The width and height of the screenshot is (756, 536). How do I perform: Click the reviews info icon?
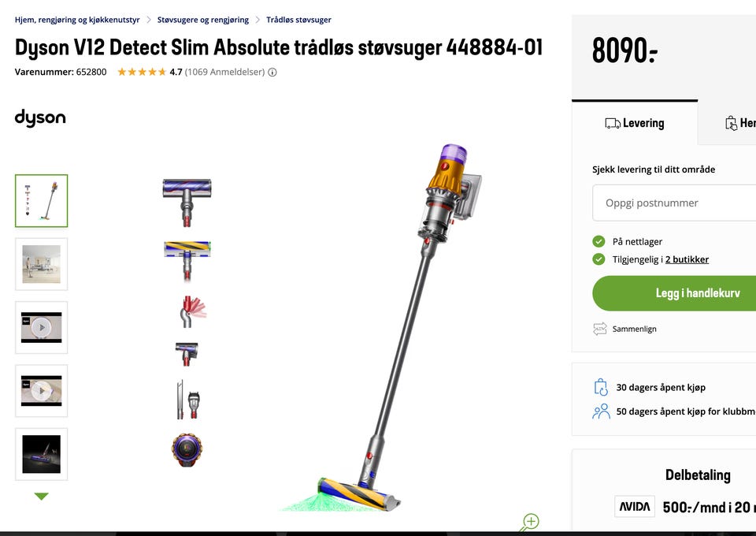click(x=272, y=73)
